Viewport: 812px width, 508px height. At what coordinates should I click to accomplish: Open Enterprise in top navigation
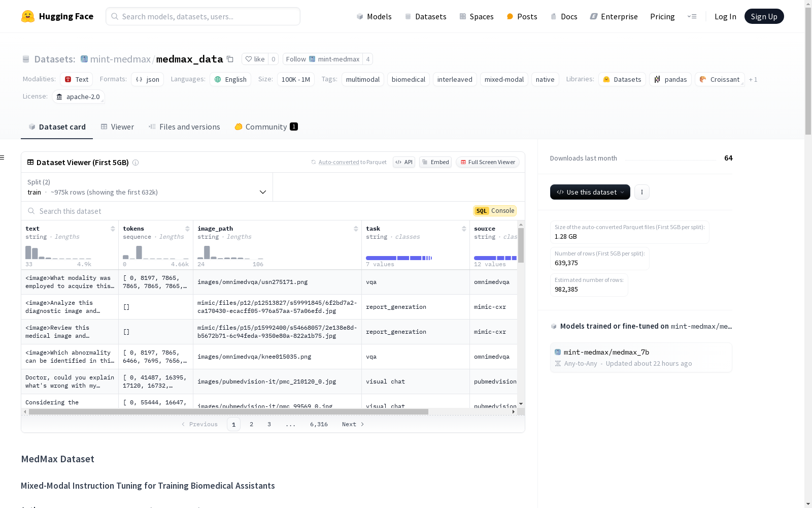(614, 16)
